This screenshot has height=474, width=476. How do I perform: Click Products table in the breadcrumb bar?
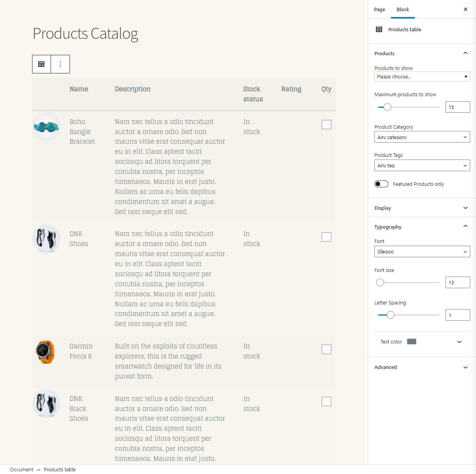[x=59, y=469]
